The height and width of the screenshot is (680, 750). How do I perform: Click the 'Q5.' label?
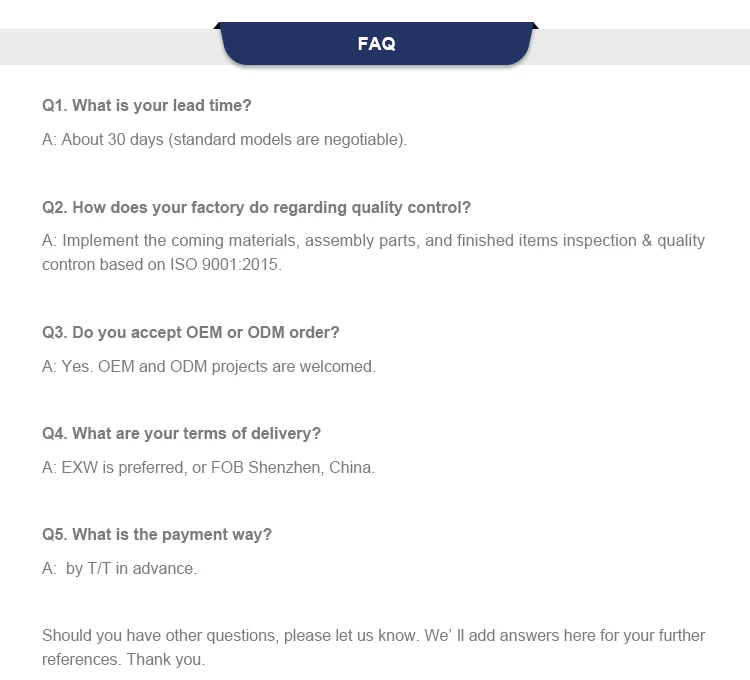(x=54, y=534)
